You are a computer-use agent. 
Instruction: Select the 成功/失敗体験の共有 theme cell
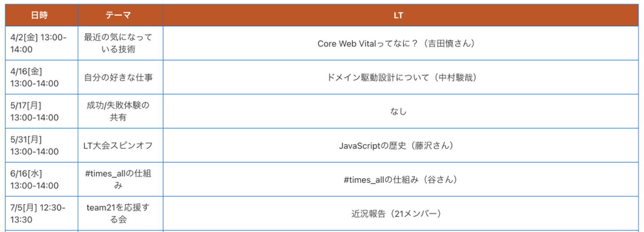click(x=119, y=112)
